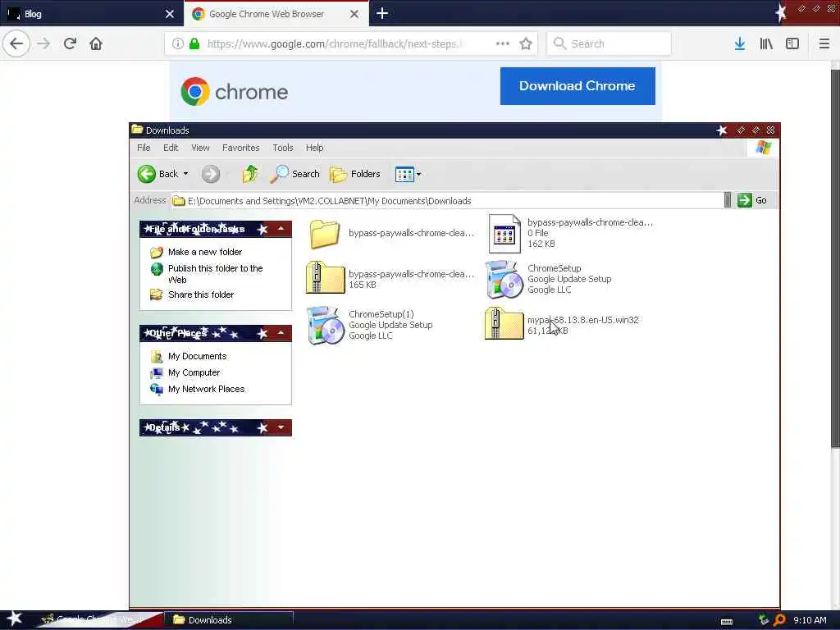
Task: Select the ChromeSetup(1) installer icon
Action: (x=325, y=325)
